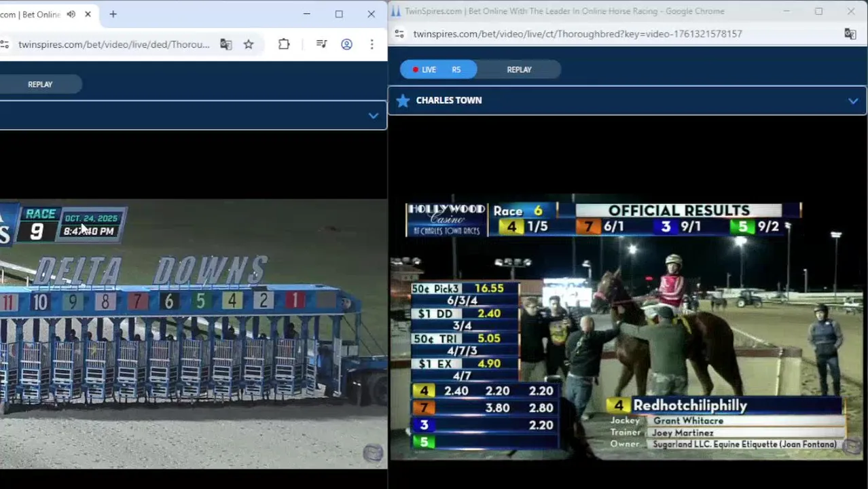Switch to LIVE R5 in right window
The image size is (868, 489).
(x=438, y=69)
